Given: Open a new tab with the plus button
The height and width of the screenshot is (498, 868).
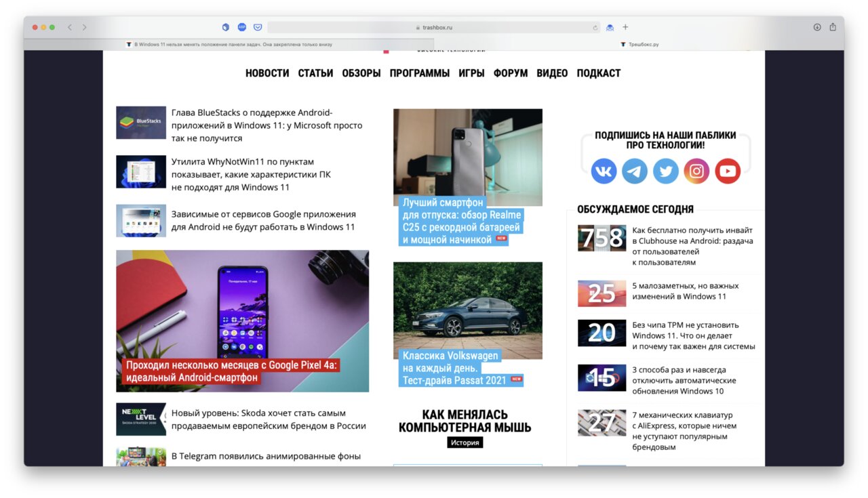Looking at the screenshot, I should click(625, 27).
